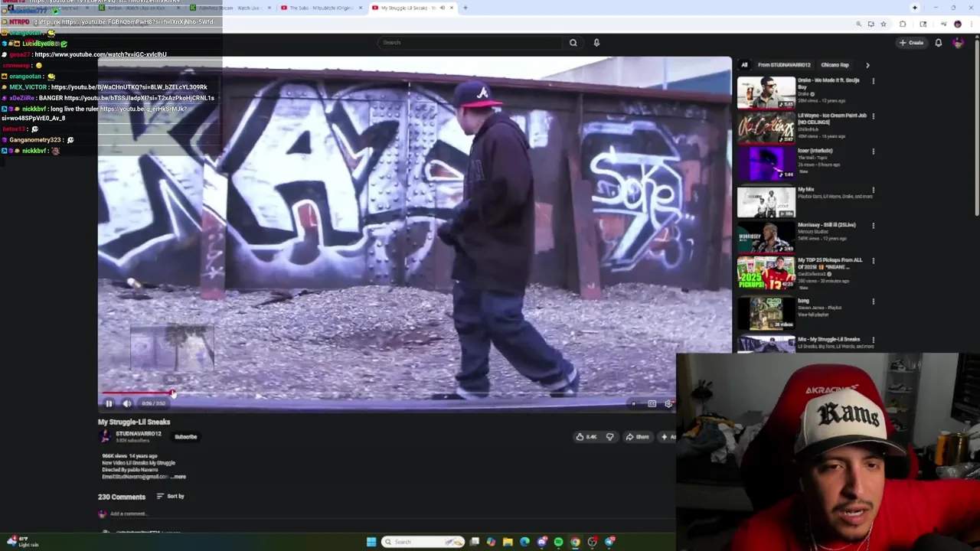Open Google Chrome from the taskbar
The width and height of the screenshot is (980, 551).
575,542
